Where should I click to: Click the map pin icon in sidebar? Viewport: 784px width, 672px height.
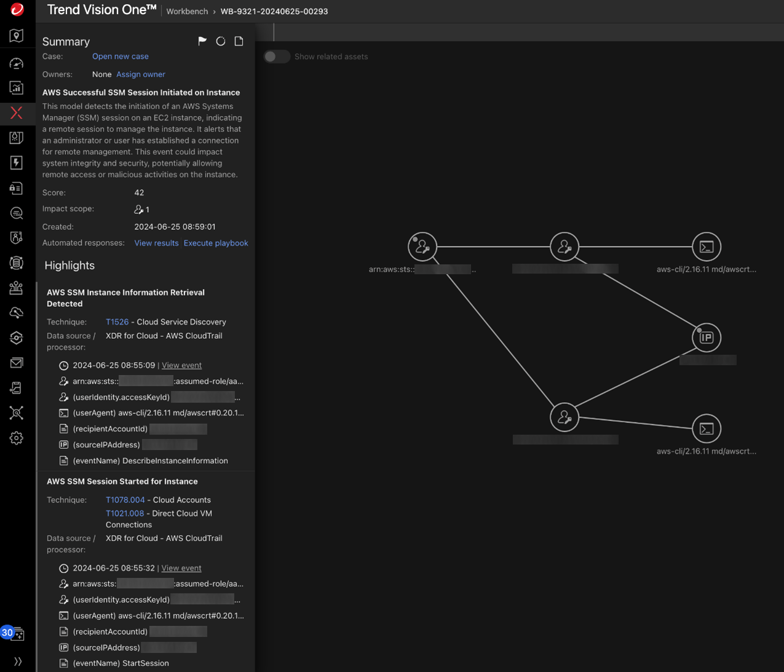coord(17,36)
